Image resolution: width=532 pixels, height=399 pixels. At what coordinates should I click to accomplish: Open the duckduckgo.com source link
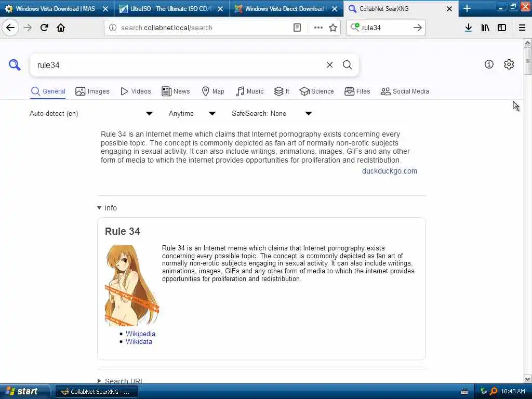tap(389, 171)
